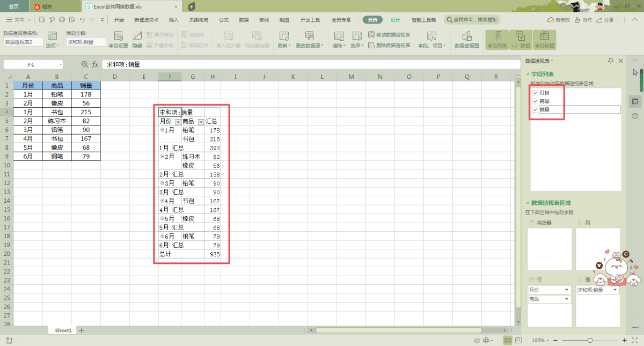
Task: Click 更改数据源 icon
Action: click(x=310, y=36)
